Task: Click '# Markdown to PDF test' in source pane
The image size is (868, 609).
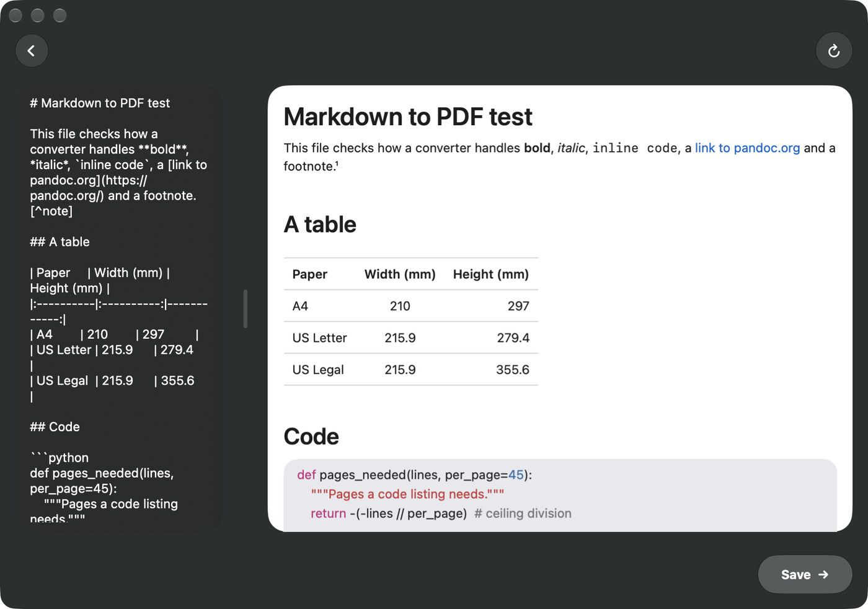Action: coord(100,103)
